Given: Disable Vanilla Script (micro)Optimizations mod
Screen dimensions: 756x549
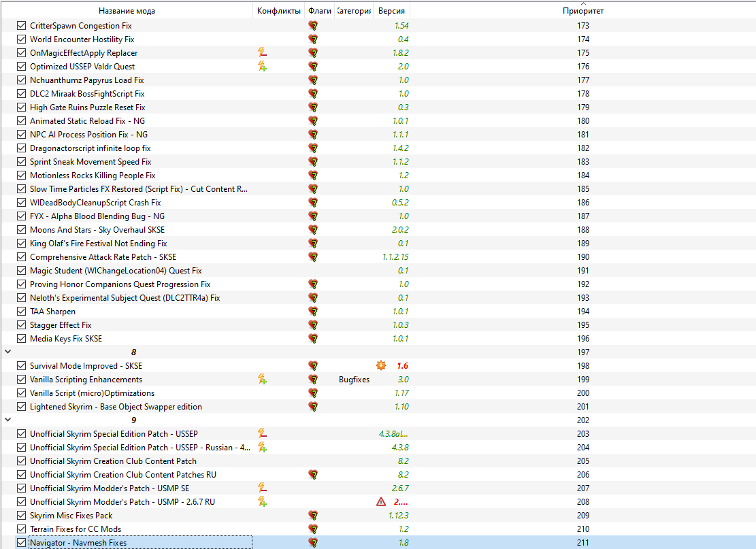Looking at the screenshot, I should coord(21,393).
